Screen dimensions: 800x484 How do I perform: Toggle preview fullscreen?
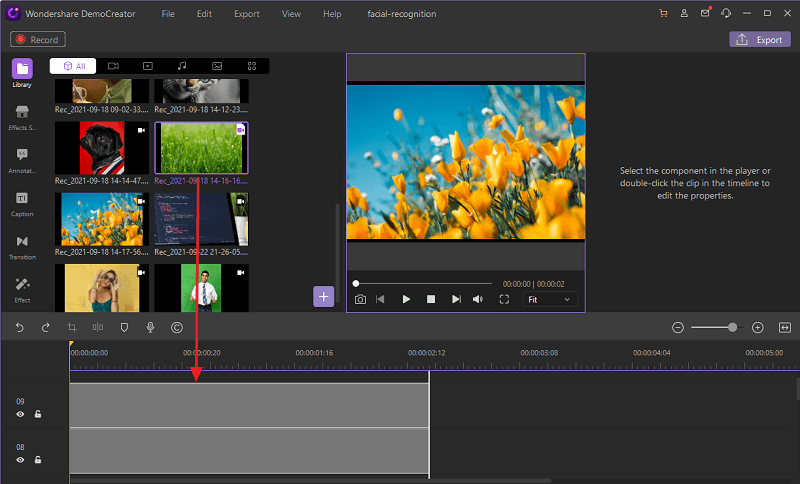[x=504, y=299]
